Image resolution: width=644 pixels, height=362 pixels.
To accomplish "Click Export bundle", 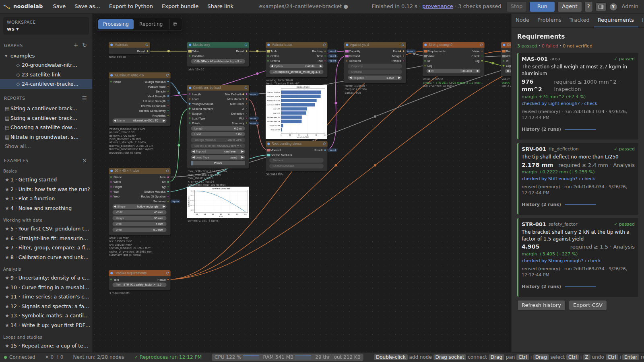I will (180, 6).
